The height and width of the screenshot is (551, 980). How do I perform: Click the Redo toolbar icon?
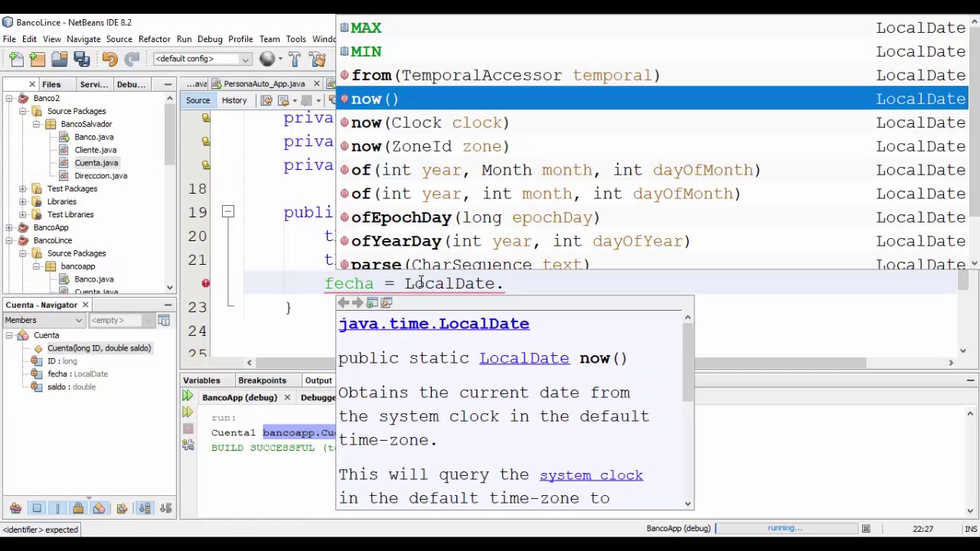[132, 59]
